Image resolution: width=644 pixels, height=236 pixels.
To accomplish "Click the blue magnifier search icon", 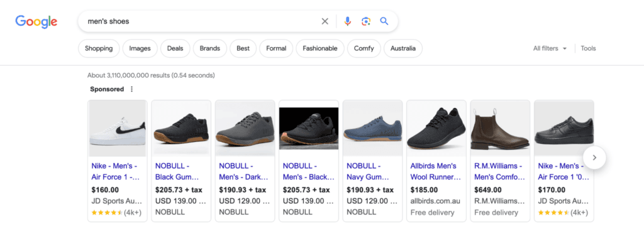I will pos(384,21).
